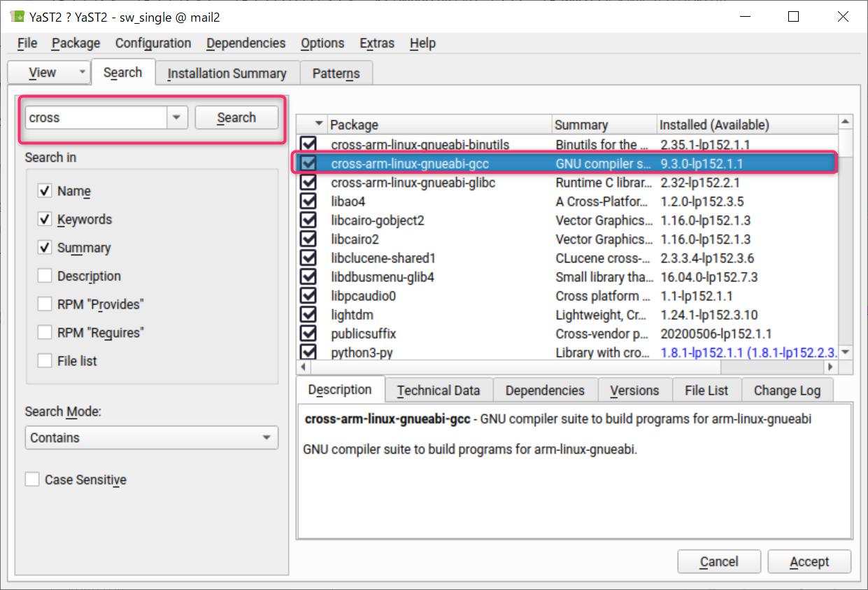Click the Search button
The width and height of the screenshot is (868, 590).
pos(236,118)
